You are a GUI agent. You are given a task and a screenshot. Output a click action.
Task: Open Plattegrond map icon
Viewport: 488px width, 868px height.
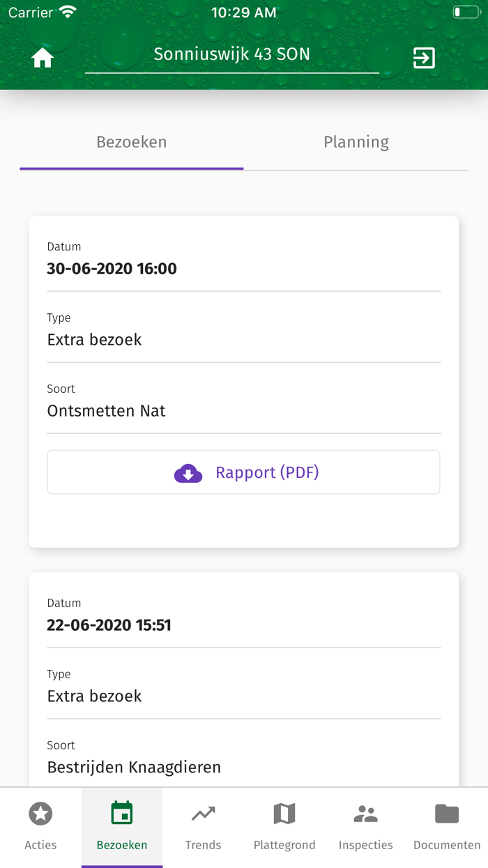tap(284, 814)
